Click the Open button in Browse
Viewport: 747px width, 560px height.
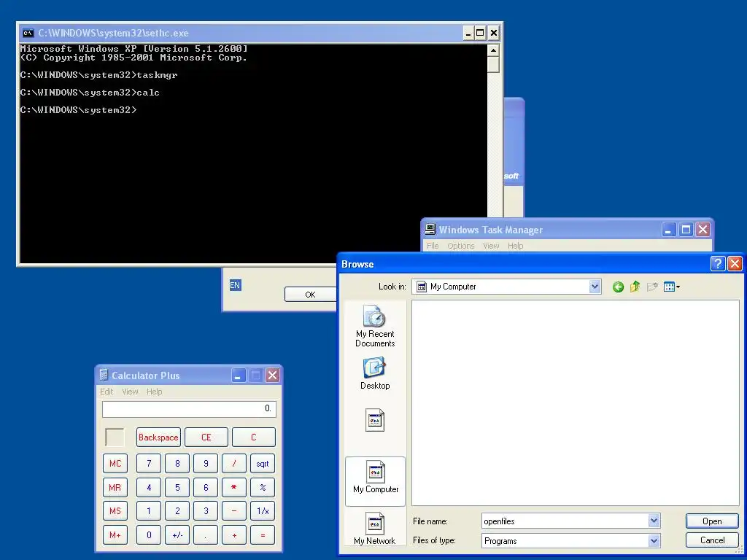tap(712, 521)
